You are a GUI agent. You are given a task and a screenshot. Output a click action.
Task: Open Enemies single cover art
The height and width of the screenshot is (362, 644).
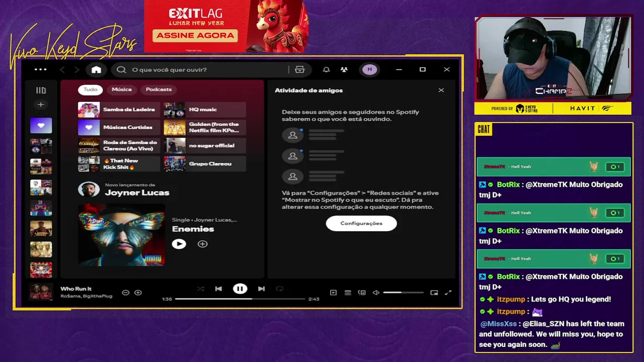pyautogui.click(x=122, y=234)
